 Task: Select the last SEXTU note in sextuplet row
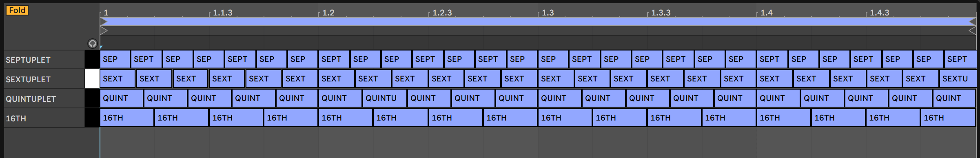tap(957, 79)
